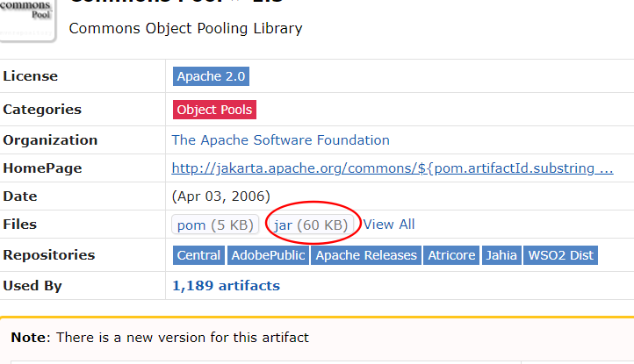Select the Object Pools category tag
The width and height of the screenshot is (634, 364).
point(214,110)
